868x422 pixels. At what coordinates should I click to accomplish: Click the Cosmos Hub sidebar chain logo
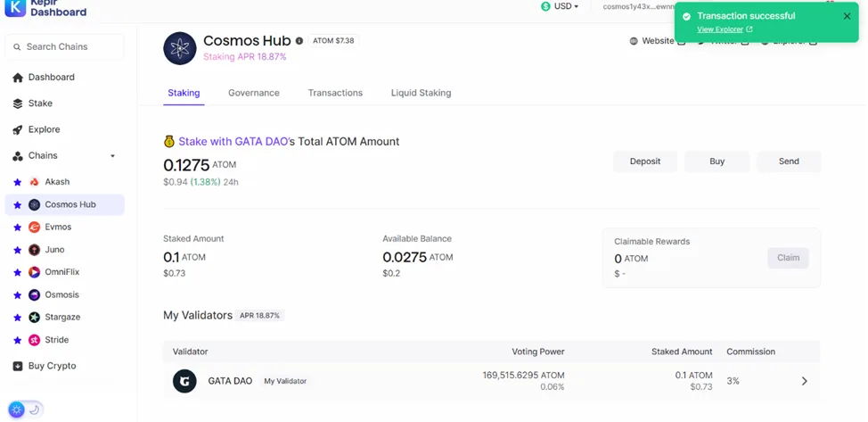[x=35, y=204]
